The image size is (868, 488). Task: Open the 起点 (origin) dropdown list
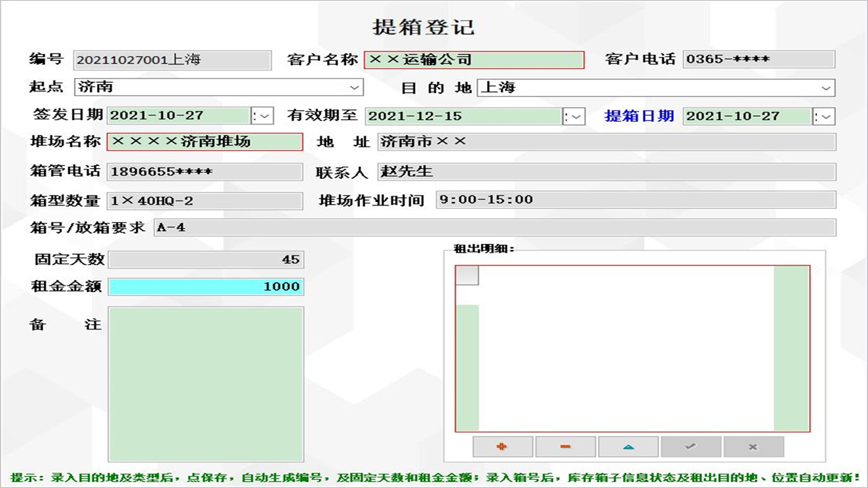tap(355, 88)
